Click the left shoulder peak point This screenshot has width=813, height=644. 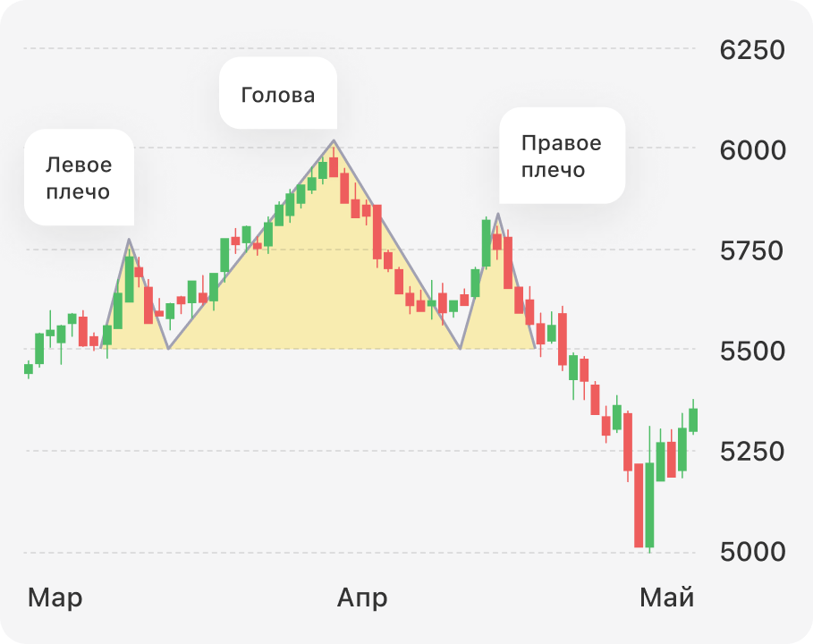click(129, 240)
